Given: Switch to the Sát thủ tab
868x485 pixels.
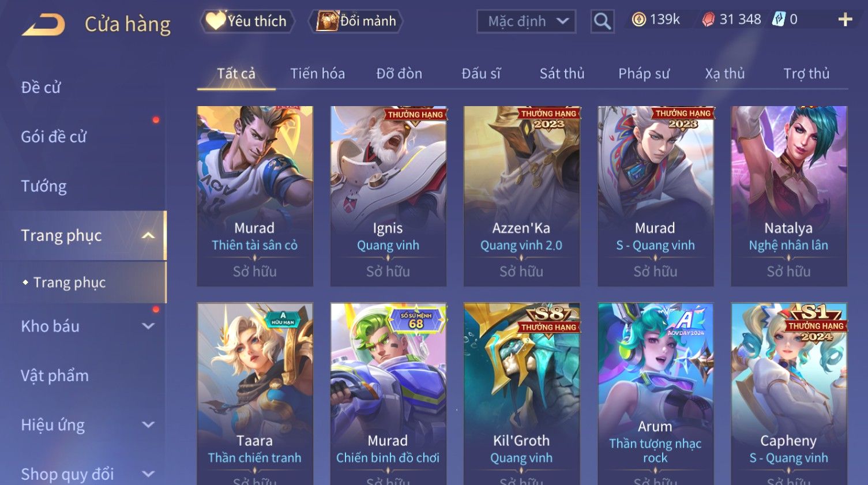Looking at the screenshot, I should click(562, 74).
